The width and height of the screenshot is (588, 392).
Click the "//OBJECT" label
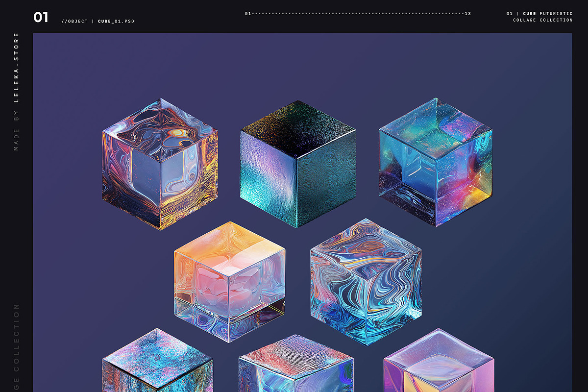(x=75, y=22)
